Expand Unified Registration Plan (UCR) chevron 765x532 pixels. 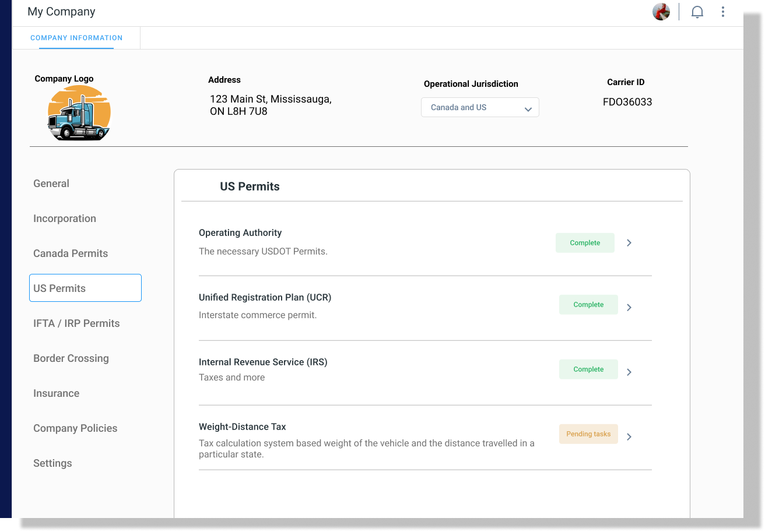(629, 308)
